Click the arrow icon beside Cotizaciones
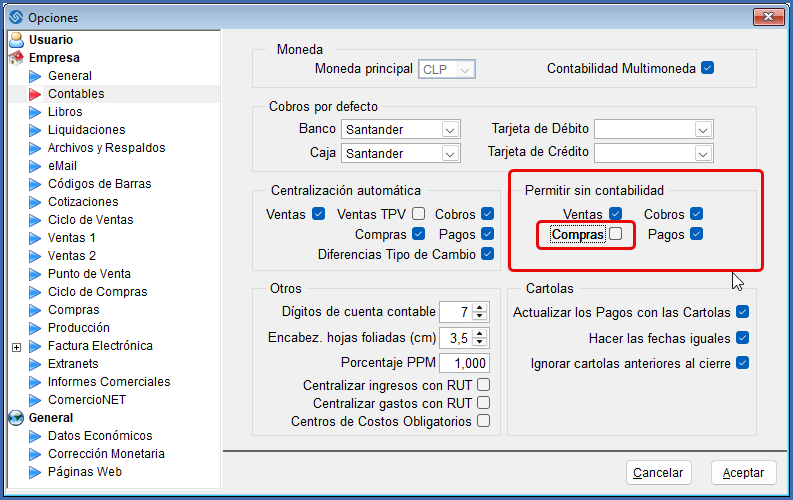793x500 pixels. point(35,202)
